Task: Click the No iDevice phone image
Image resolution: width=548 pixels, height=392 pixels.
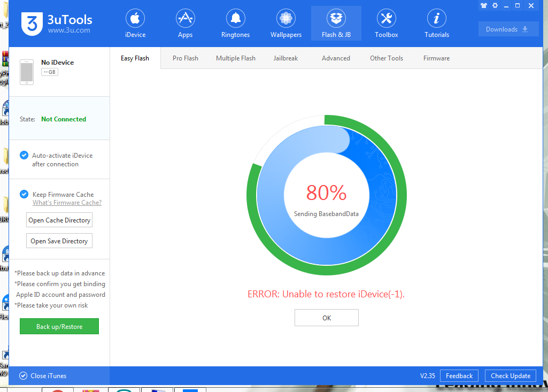Action: click(x=27, y=72)
